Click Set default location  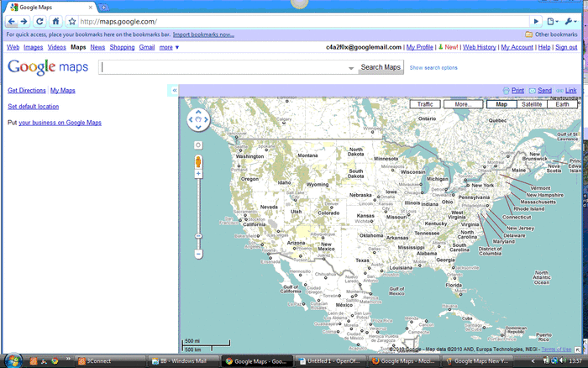pos(33,107)
